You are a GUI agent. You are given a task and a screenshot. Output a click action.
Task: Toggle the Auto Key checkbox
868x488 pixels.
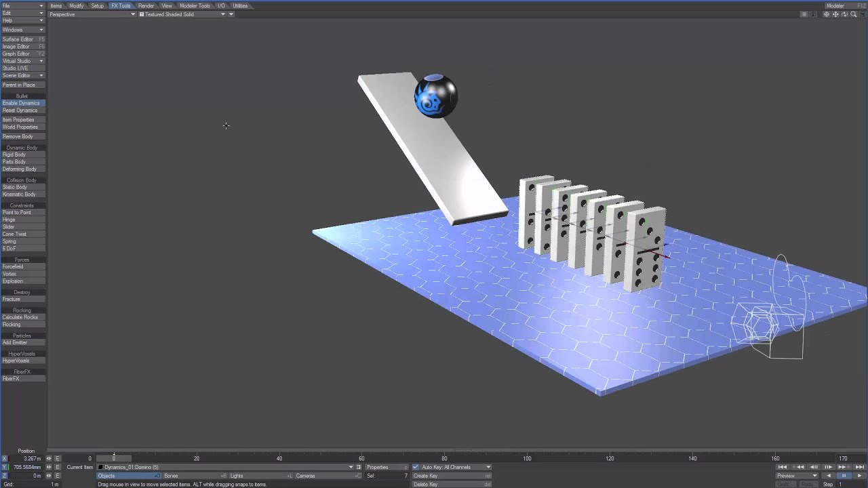pos(416,467)
